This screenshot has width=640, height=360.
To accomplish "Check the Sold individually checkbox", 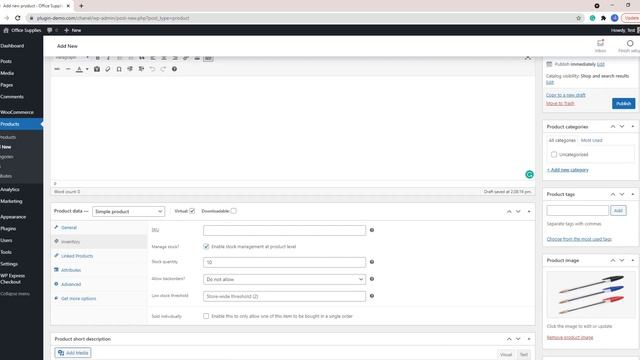I will click(206, 316).
